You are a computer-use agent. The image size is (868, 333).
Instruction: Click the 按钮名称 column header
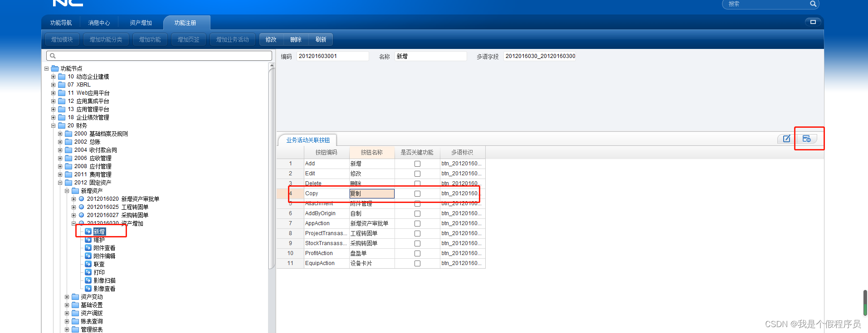coord(372,153)
